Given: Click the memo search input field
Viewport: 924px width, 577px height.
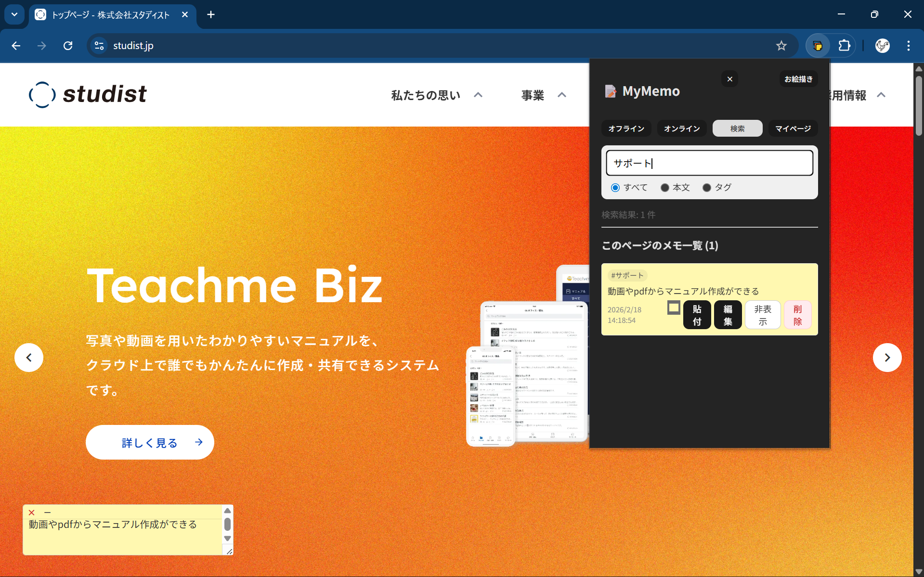Looking at the screenshot, I should point(709,163).
